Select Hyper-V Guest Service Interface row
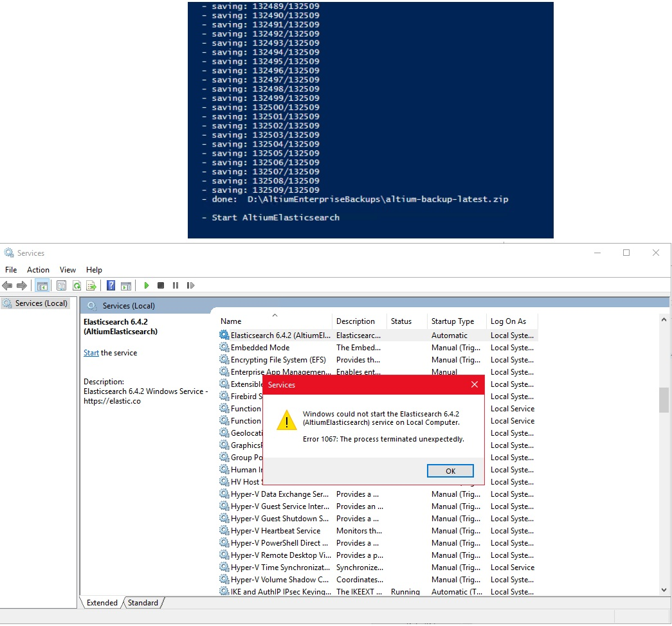Screen dimensions: 672x626 click(378, 506)
